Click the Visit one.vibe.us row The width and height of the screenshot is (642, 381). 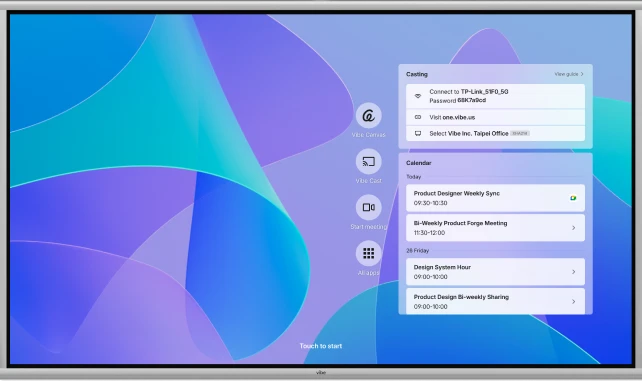point(495,117)
